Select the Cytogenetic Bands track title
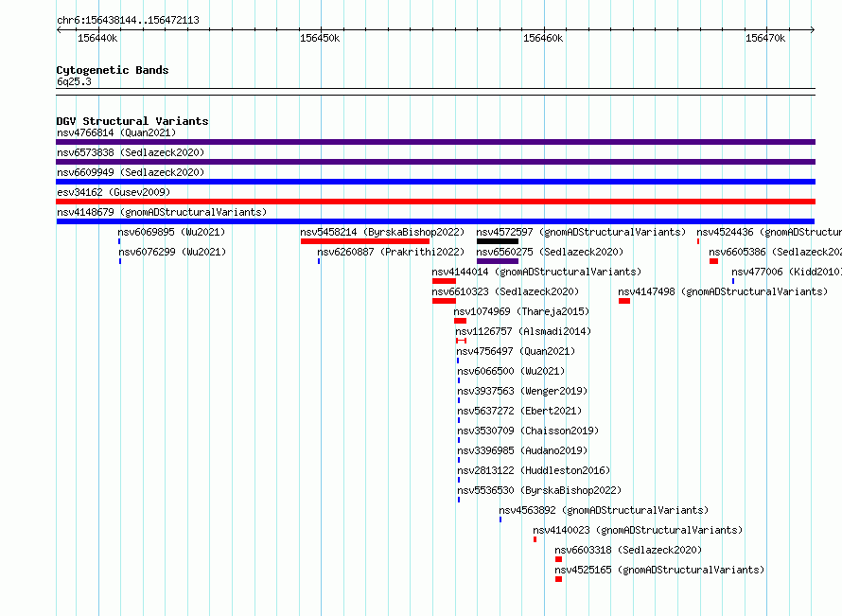The image size is (842, 616). [113, 70]
